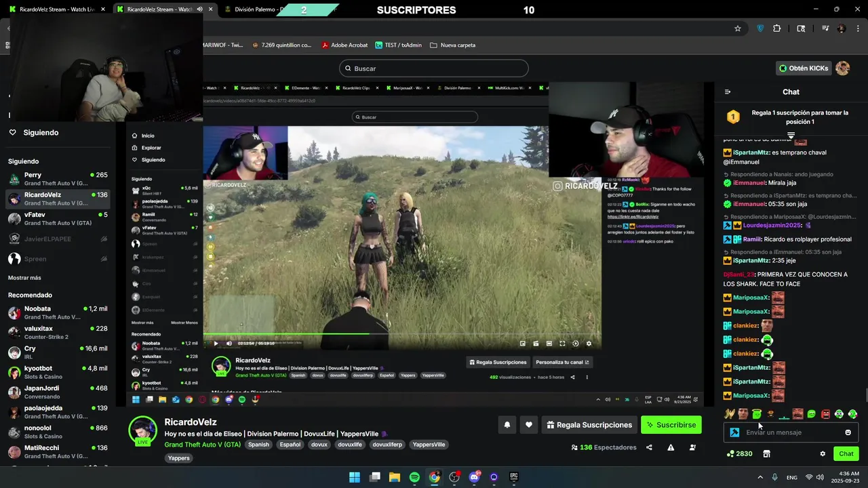
Task: Open system volume control in tray
Action: pos(821,477)
